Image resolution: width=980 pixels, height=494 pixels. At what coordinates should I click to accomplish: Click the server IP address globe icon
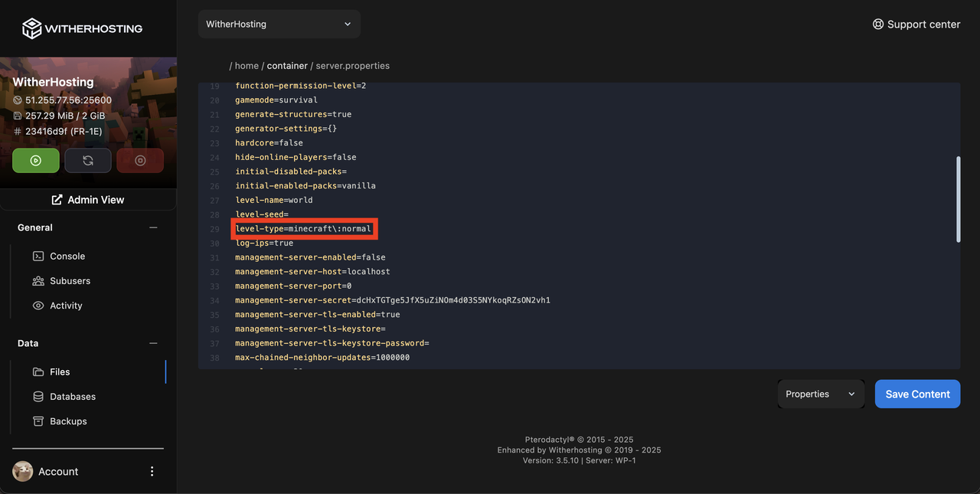(x=18, y=100)
